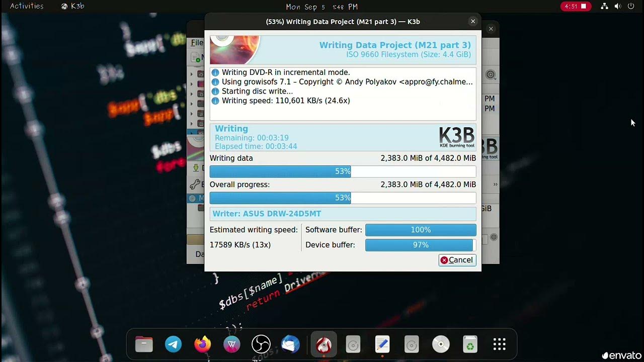This screenshot has height=362, width=644.
Task: Select 'Writing DVD-R in incremental mode.' log line
Action: (286, 72)
